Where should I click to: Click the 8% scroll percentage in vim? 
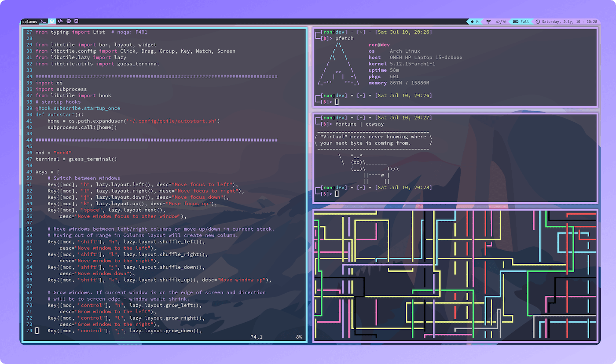tap(299, 337)
